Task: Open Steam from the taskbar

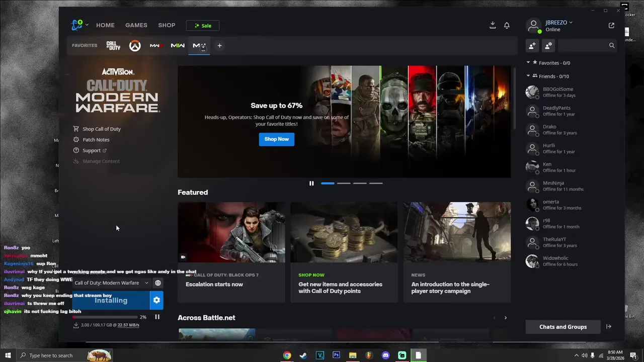Action: 303,355
